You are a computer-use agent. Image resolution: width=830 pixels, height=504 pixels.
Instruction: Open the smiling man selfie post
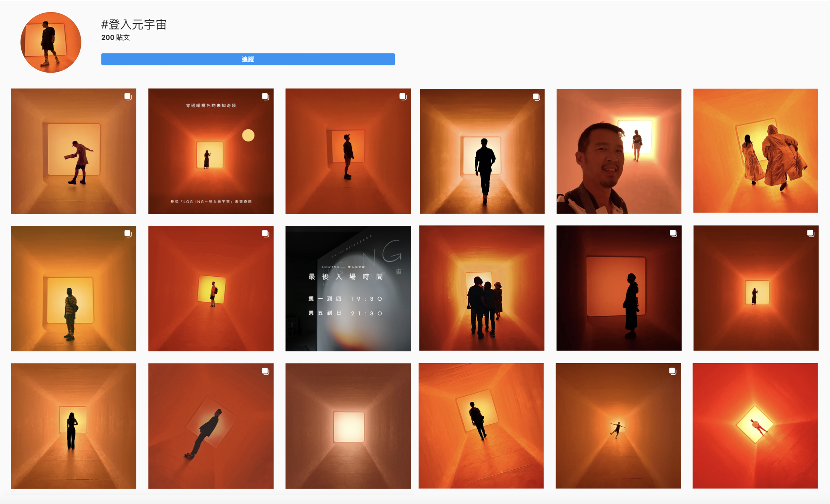click(x=618, y=151)
